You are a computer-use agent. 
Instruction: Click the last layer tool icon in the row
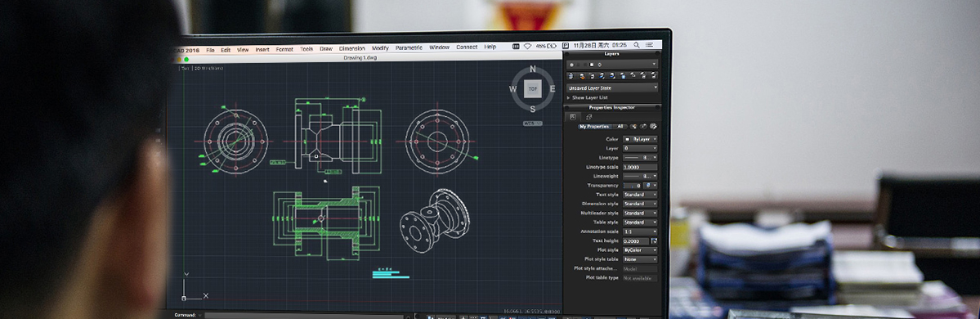[x=653, y=76]
